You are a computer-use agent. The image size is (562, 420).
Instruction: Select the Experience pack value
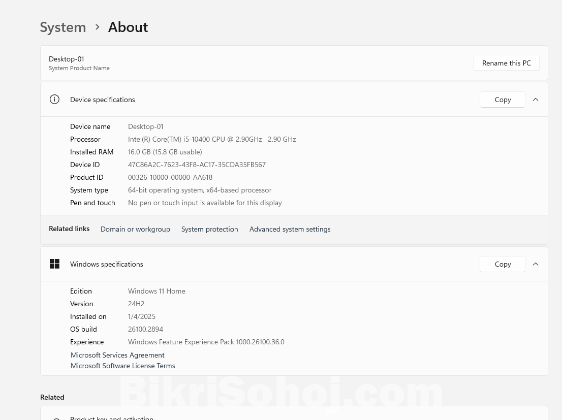[206, 342]
